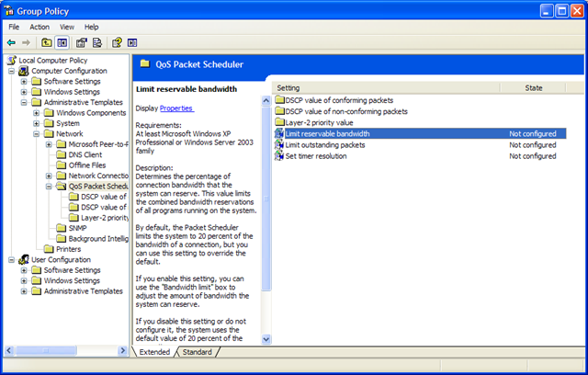Expand Windows Settings under Computer Configuration
The width and height of the screenshot is (588, 375).
(24, 92)
